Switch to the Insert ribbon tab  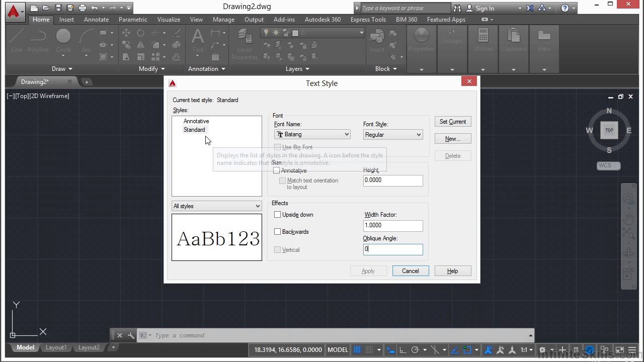(x=66, y=20)
